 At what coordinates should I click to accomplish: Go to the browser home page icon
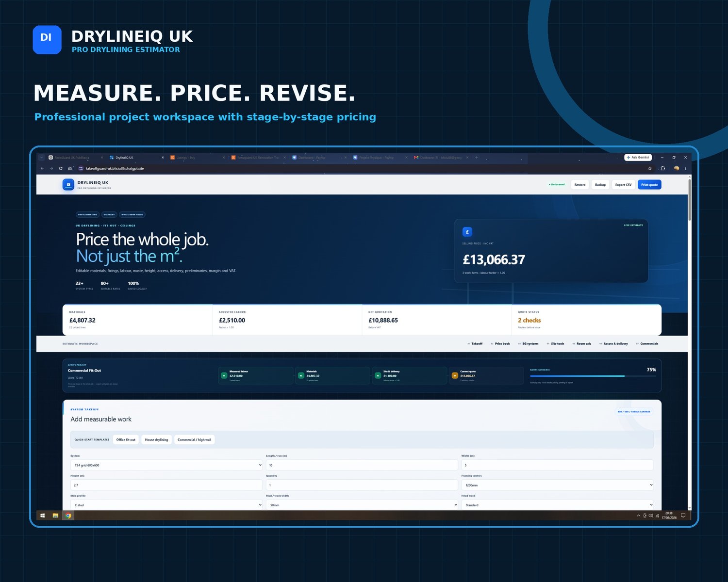70,168
